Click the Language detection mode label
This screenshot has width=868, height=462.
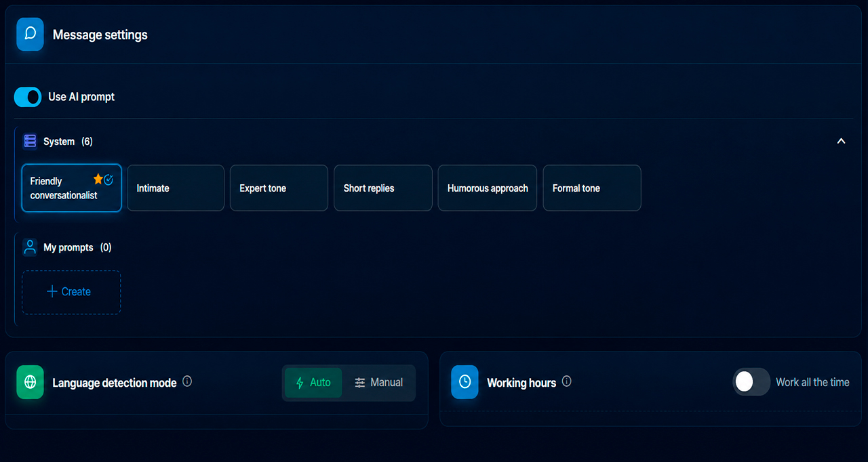tap(115, 383)
